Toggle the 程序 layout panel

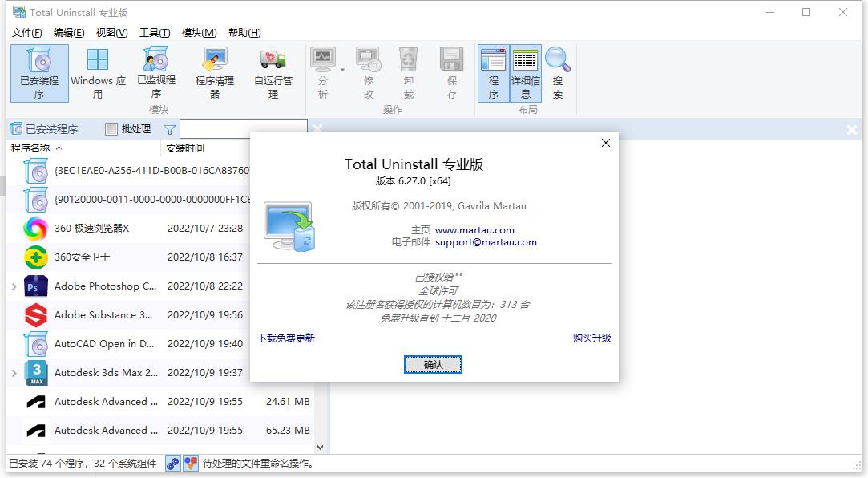pyautogui.click(x=493, y=73)
